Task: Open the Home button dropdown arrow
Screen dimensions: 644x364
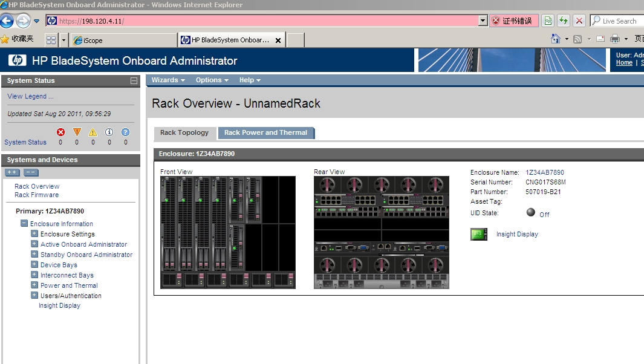Action: (567, 39)
